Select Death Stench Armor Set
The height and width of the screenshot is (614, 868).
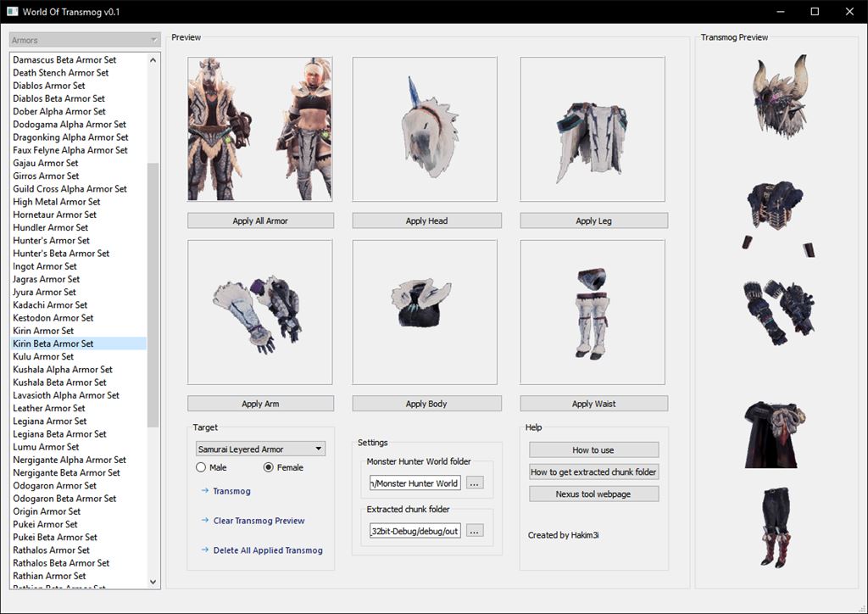tap(61, 73)
